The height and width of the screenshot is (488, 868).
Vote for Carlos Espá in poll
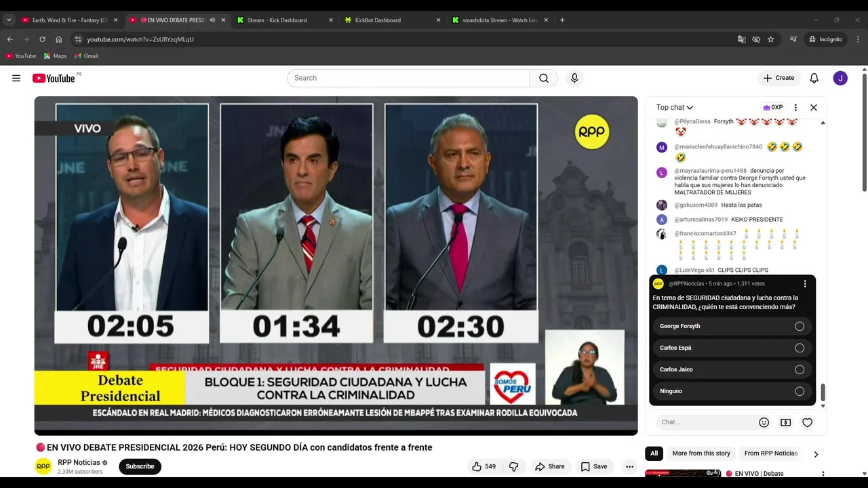pyautogui.click(x=732, y=348)
